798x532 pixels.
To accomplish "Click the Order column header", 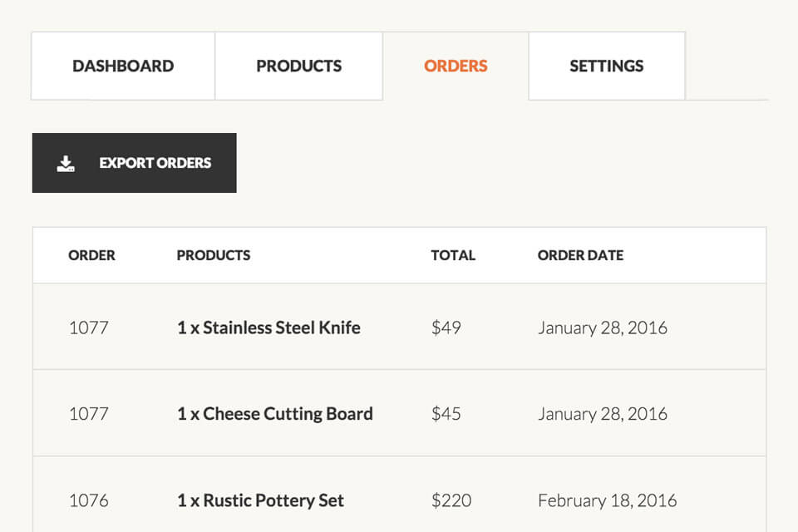I will pyautogui.click(x=91, y=255).
